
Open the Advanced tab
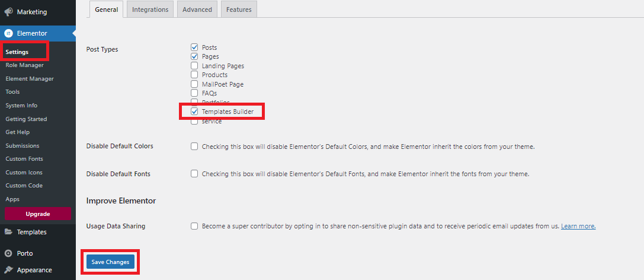coord(197,9)
